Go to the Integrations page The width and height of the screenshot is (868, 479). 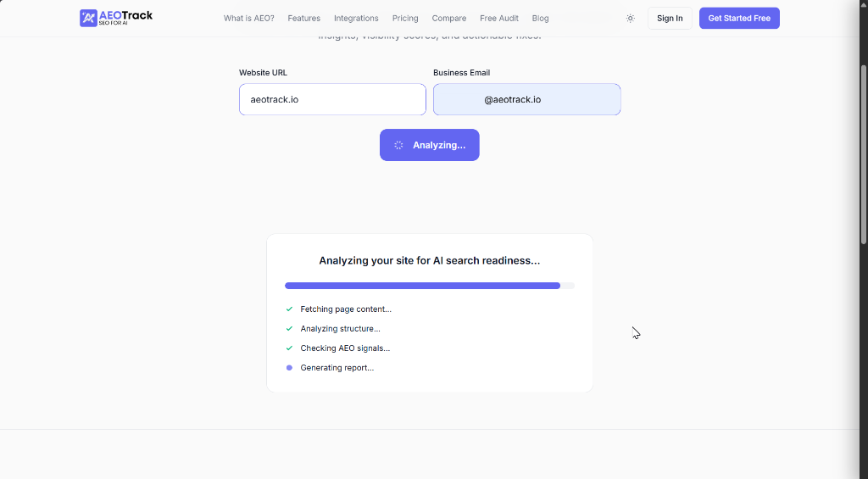(356, 19)
